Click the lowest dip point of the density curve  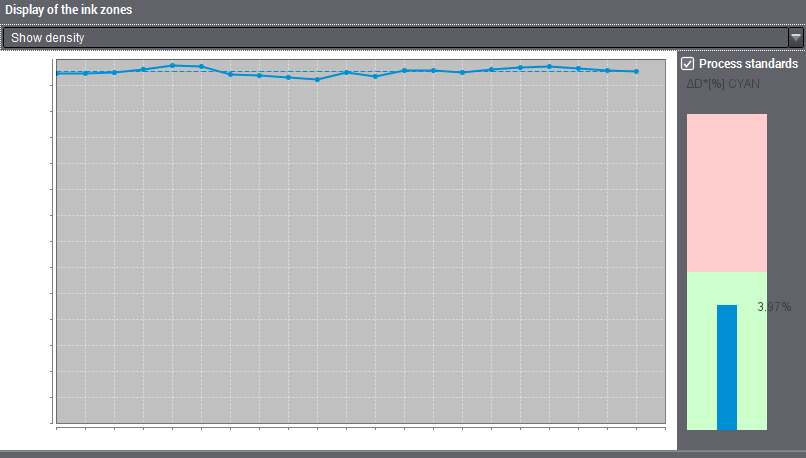coord(317,79)
